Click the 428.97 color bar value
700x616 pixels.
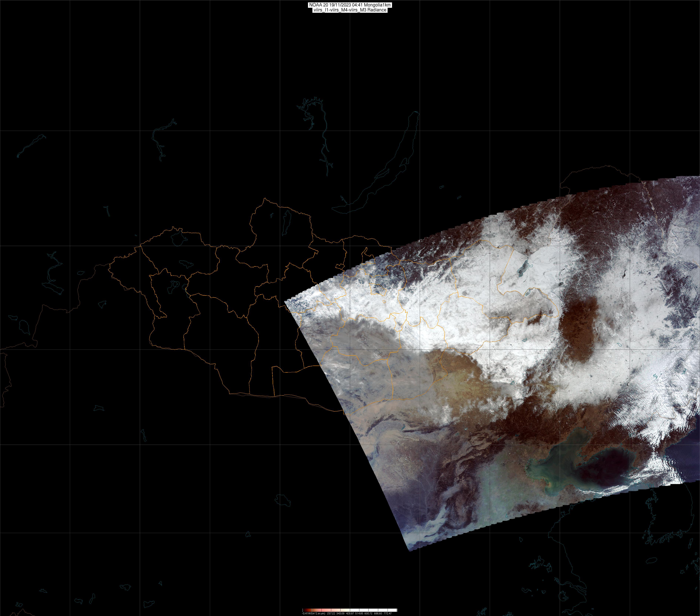point(350,613)
